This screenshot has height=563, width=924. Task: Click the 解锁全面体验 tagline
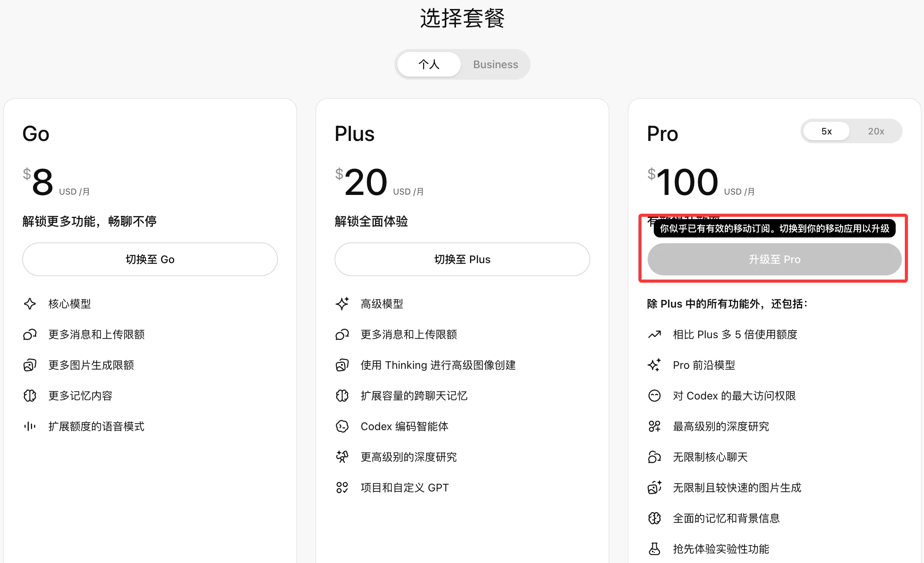pyautogui.click(x=371, y=221)
